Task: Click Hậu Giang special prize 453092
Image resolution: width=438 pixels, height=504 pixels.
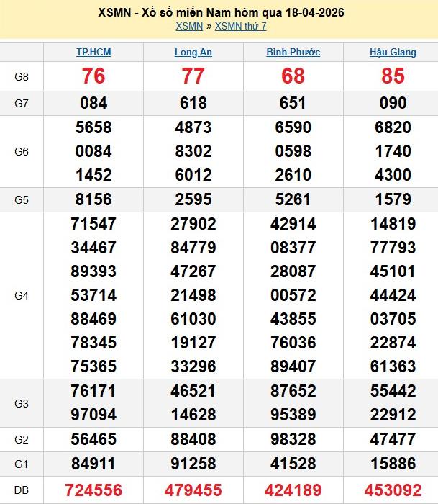Action: (x=393, y=490)
